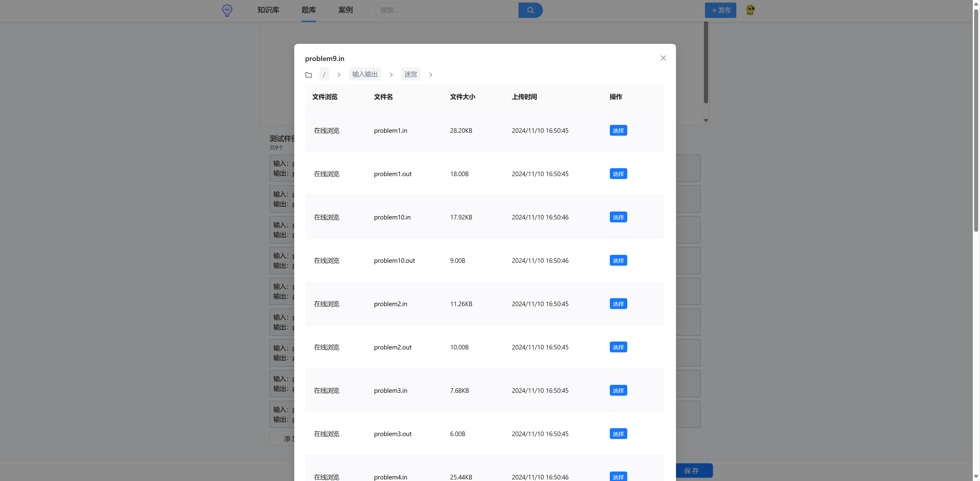
Task: Click the blue search magnifier icon
Action: [x=530, y=10]
